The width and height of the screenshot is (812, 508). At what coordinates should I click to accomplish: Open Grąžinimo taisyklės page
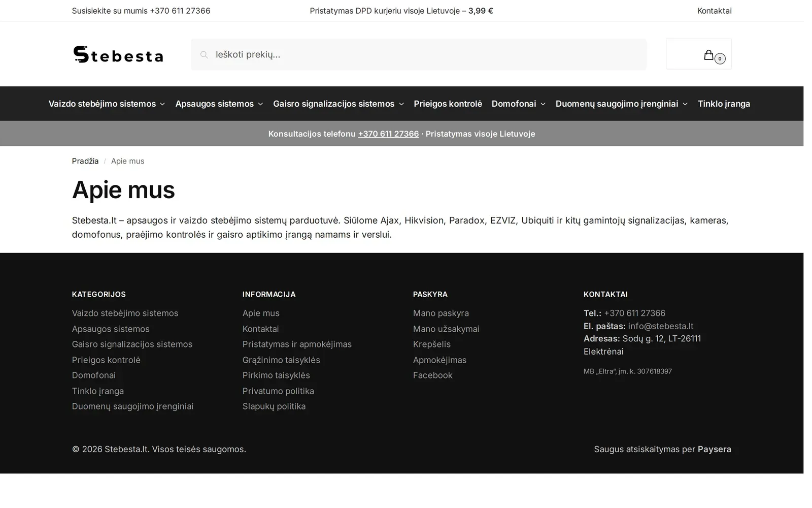(281, 360)
